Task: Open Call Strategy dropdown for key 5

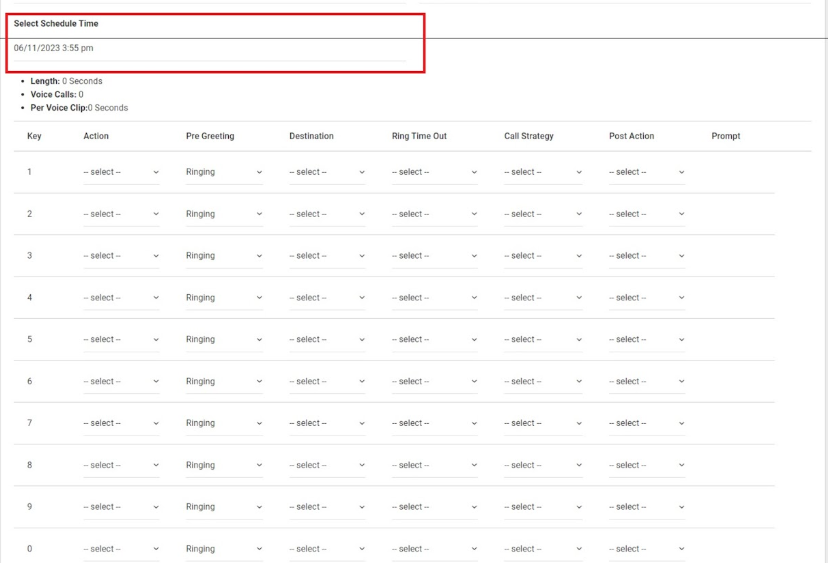Action: [x=543, y=340]
